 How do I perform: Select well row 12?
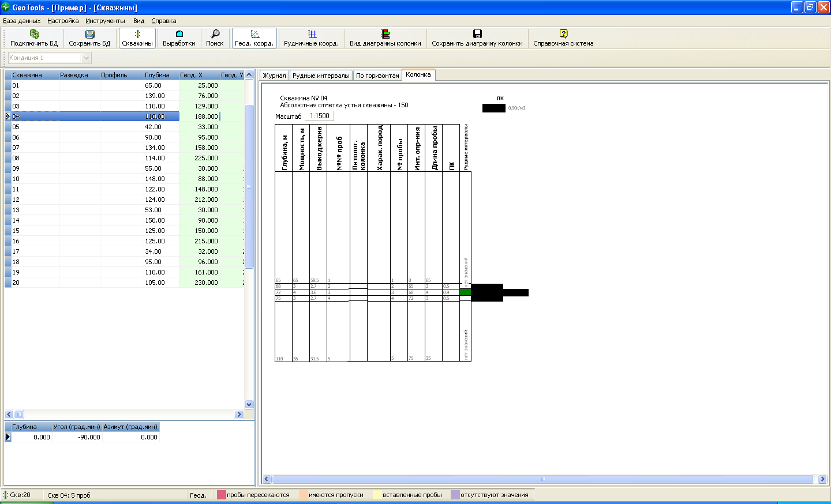[x=124, y=200]
